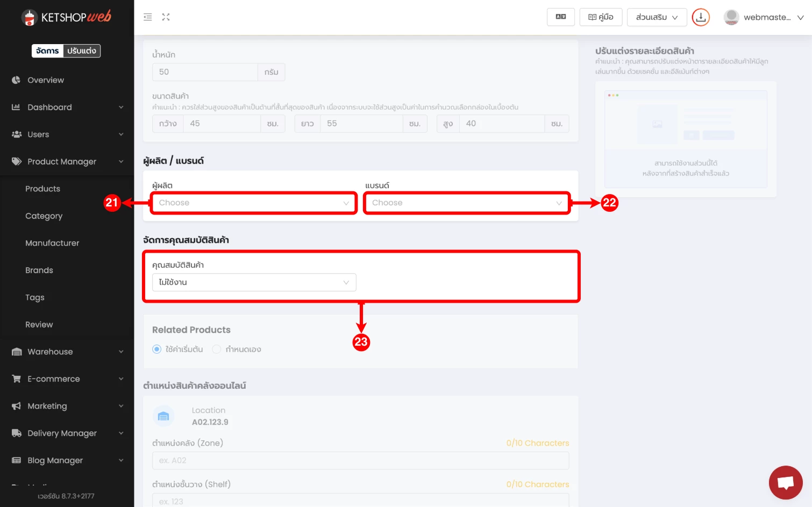Click the warehouse location icon
This screenshot has height=507, width=812.
163,416
